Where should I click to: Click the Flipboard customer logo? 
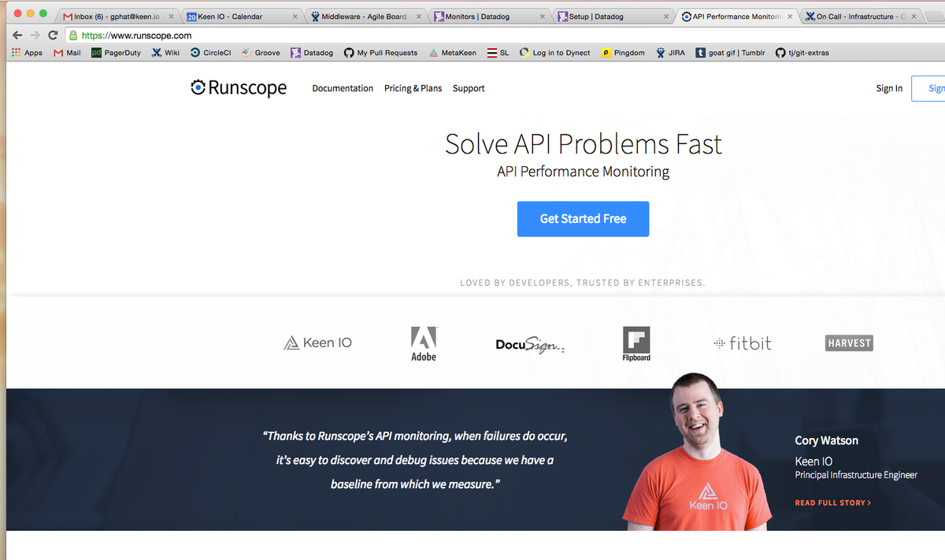(x=636, y=344)
